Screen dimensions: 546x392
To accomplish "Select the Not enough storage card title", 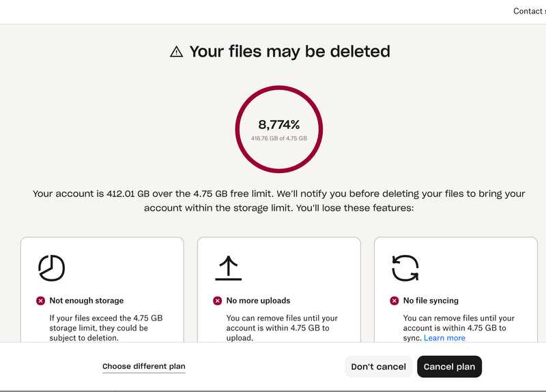I will pyautogui.click(x=87, y=301).
